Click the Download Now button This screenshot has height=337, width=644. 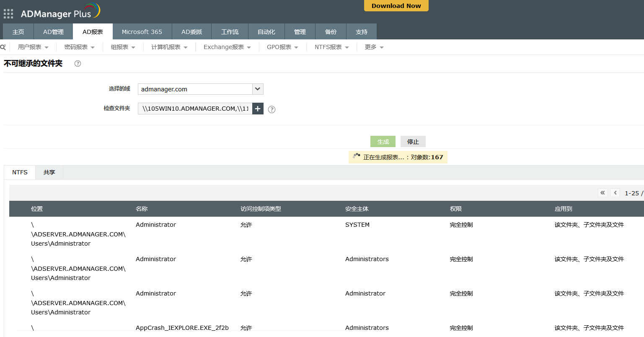396,6
